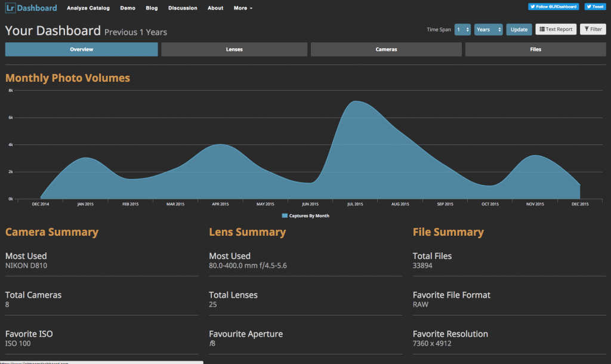
Task: Switch to the Cameras tab
Action: click(386, 50)
